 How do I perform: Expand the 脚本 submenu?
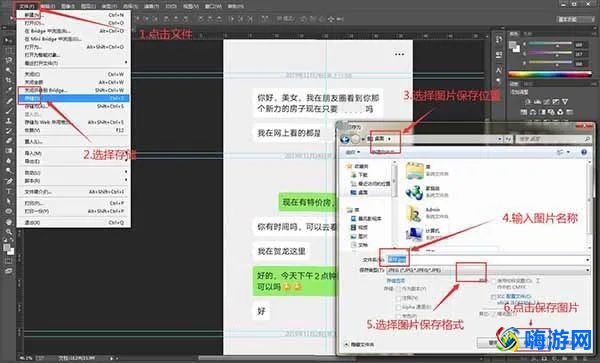tap(75, 181)
